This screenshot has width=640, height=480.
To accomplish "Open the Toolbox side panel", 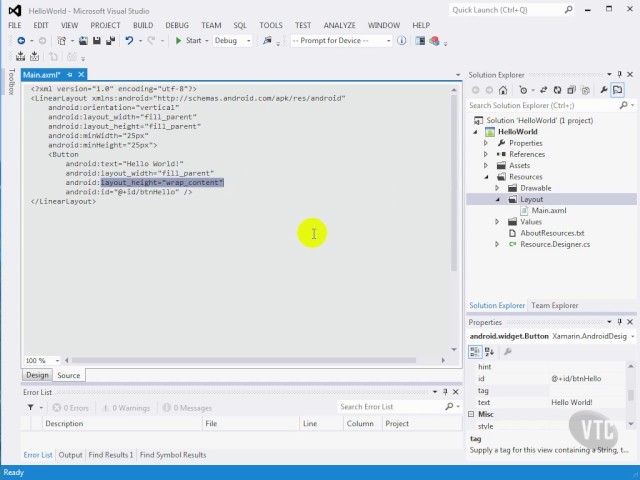I will [11, 82].
